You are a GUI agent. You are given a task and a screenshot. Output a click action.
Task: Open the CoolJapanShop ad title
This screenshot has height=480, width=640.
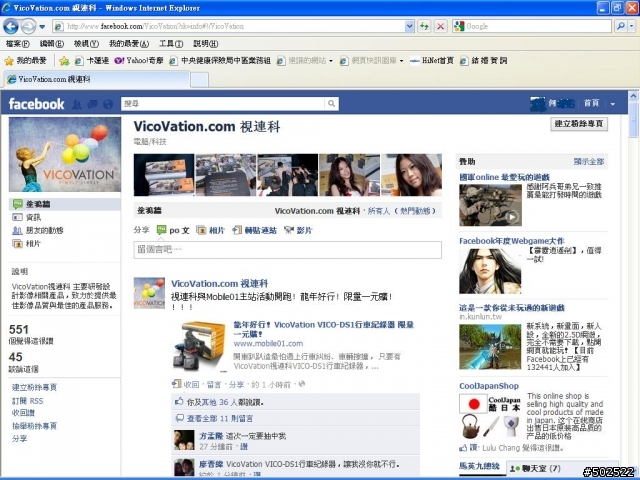489,386
